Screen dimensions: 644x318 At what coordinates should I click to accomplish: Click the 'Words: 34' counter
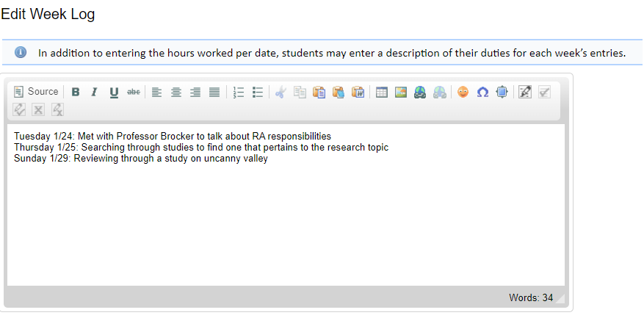pos(531,298)
